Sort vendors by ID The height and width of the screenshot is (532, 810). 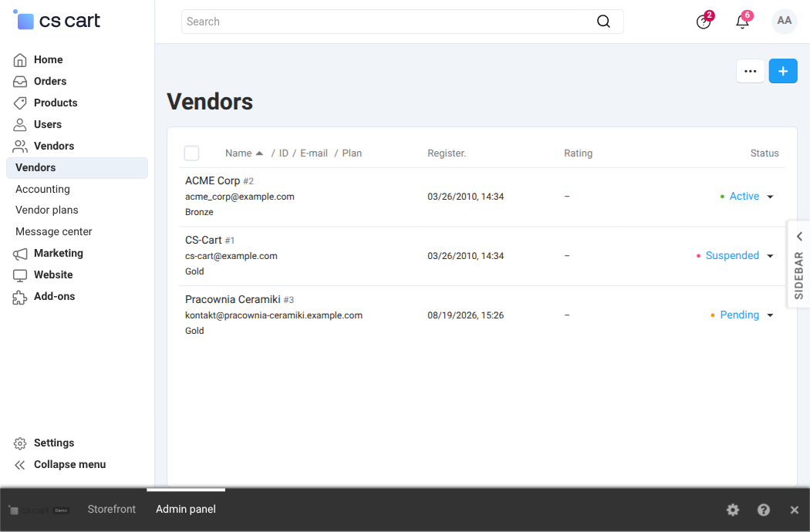coord(284,153)
